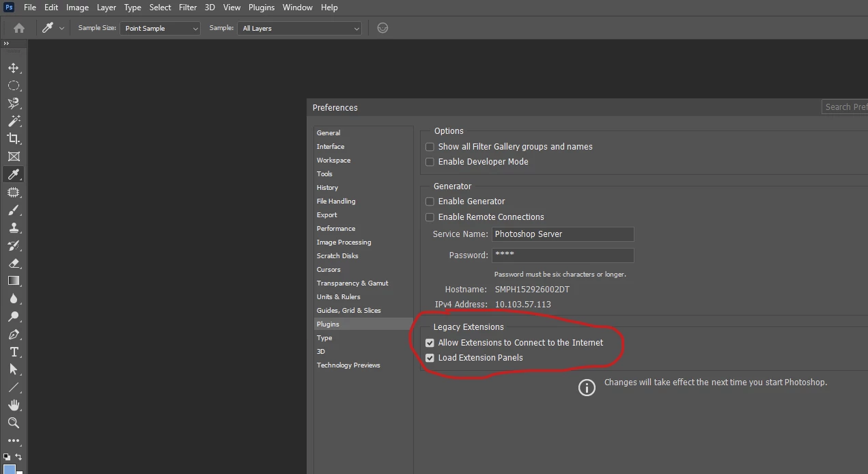Select the Blur tool droplet icon
The height and width of the screenshot is (474, 868).
(x=13, y=298)
